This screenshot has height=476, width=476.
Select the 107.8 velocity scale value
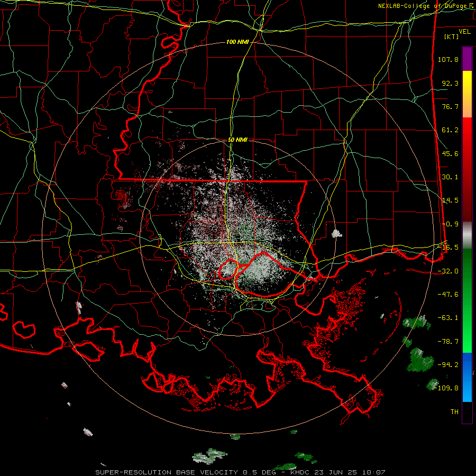[x=448, y=59]
